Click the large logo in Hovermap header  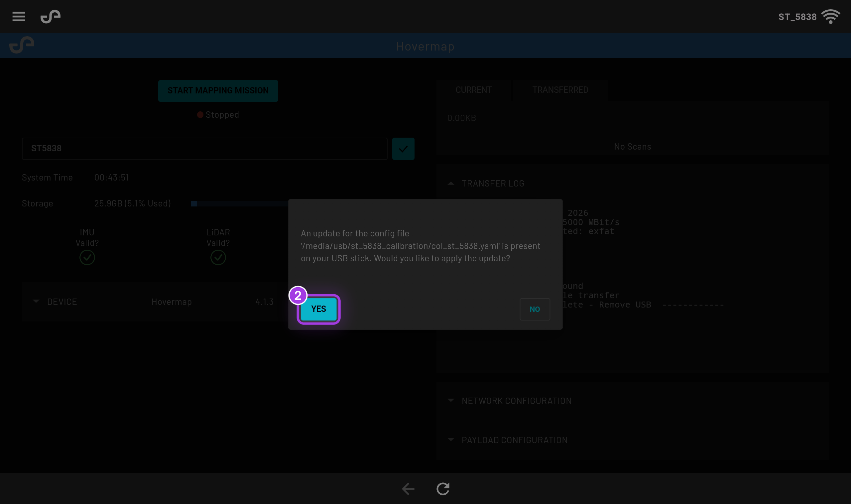point(22,45)
